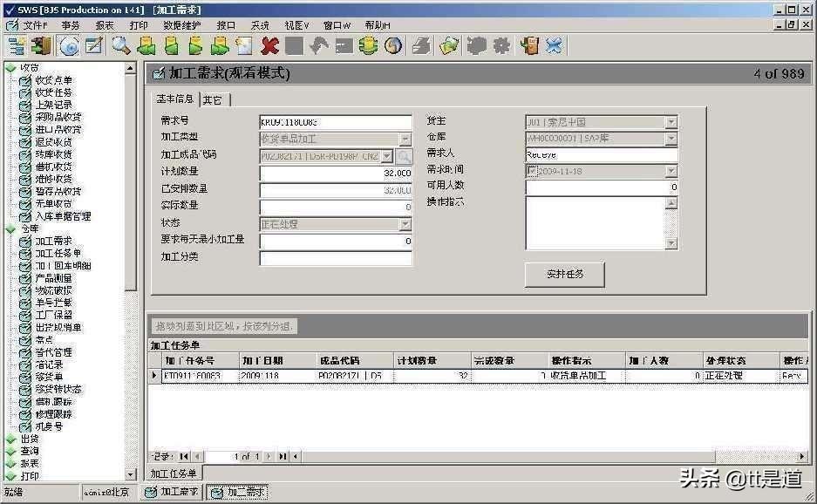Click the new blank document toolbar icon
Image resolution: width=817 pixels, height=504 pixels.
[x=244, y=46]
